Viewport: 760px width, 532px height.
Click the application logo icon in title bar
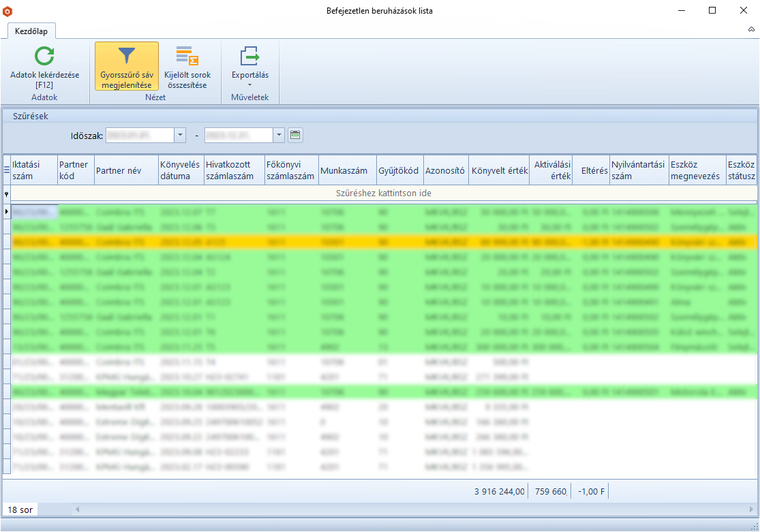coord(8,11)
